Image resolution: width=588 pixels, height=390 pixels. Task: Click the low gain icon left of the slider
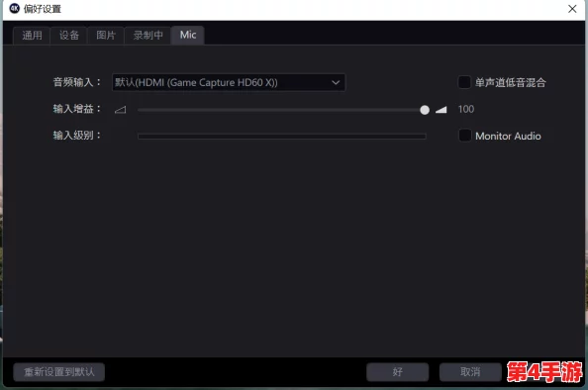121,110
